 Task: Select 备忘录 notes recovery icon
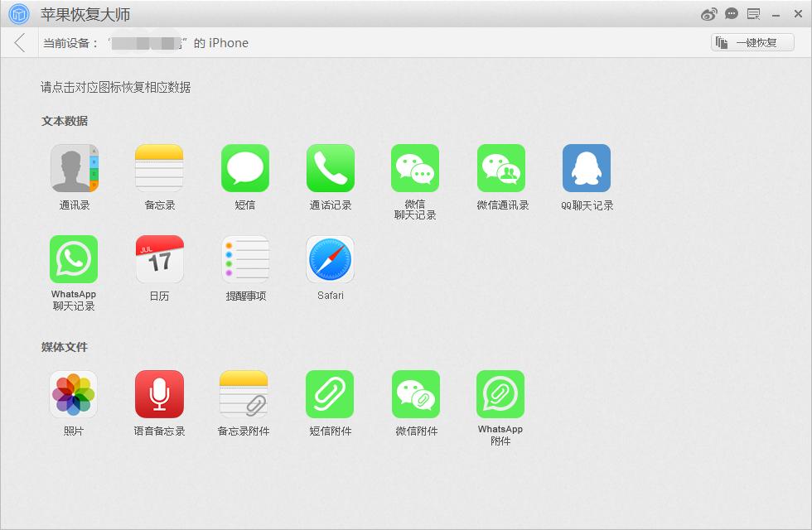tap(159, 168)
